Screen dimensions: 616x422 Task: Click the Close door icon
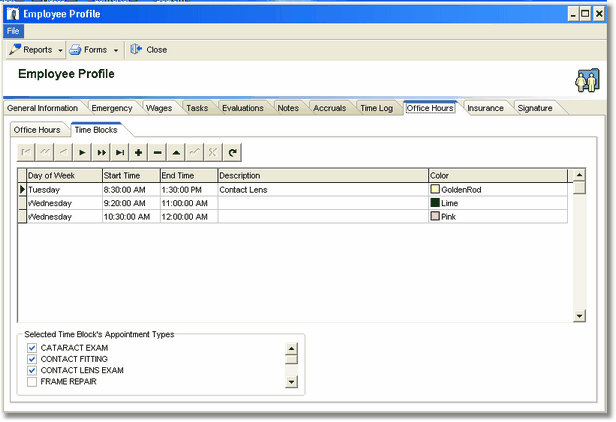pos(136,49)
